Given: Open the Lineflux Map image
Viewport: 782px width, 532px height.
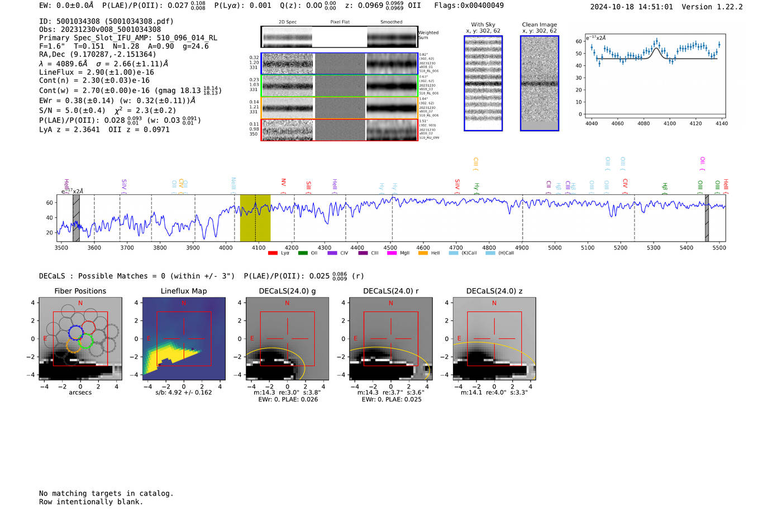Looking at the screenshot, I should coord(184,339).
